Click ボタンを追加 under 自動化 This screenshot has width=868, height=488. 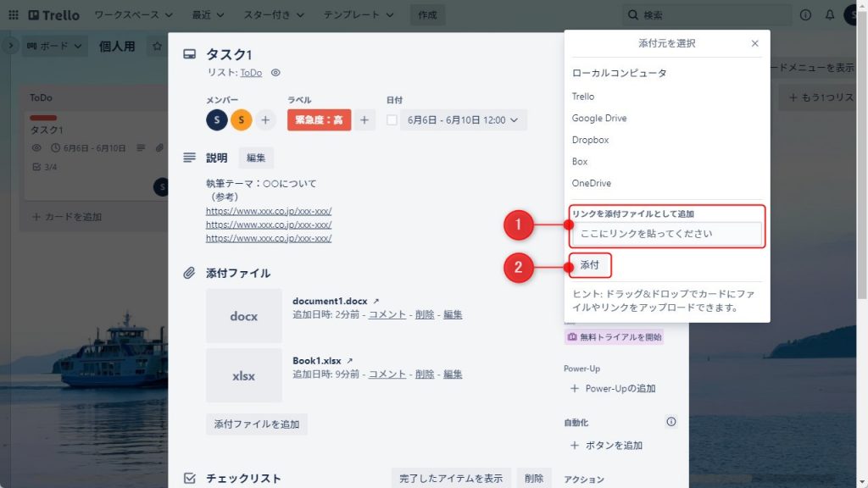pyautogui.click(x=607, y=446)
